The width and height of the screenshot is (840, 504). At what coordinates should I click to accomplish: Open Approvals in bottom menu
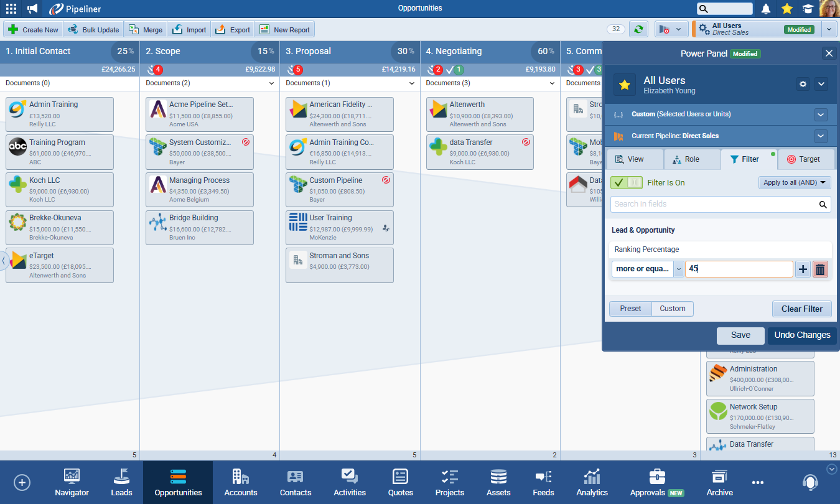point(657,482)
